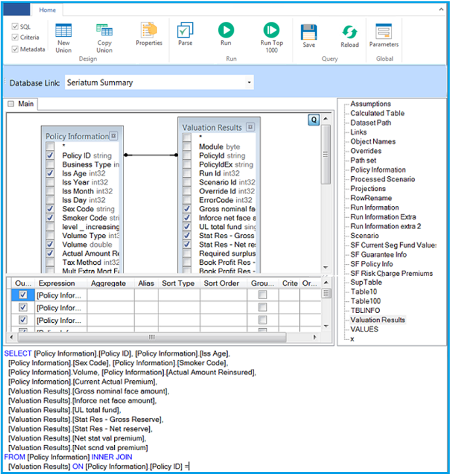
Task: Select TBLINFO in the table list
Action: coord(365,310)
